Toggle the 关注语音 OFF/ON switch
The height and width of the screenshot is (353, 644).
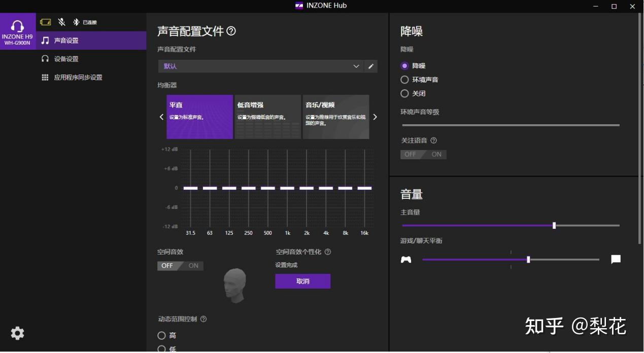tap(423, 154)
